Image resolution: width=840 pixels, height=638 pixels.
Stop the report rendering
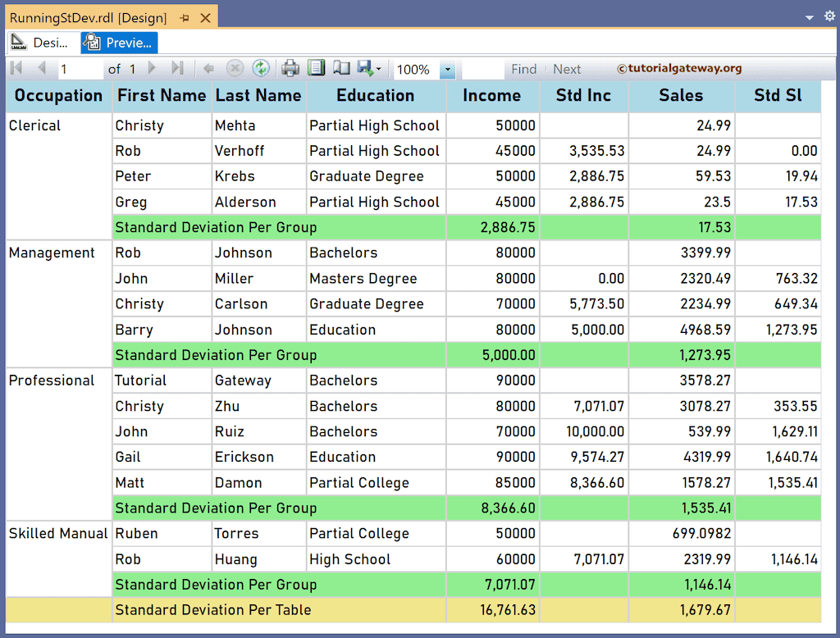235,70
